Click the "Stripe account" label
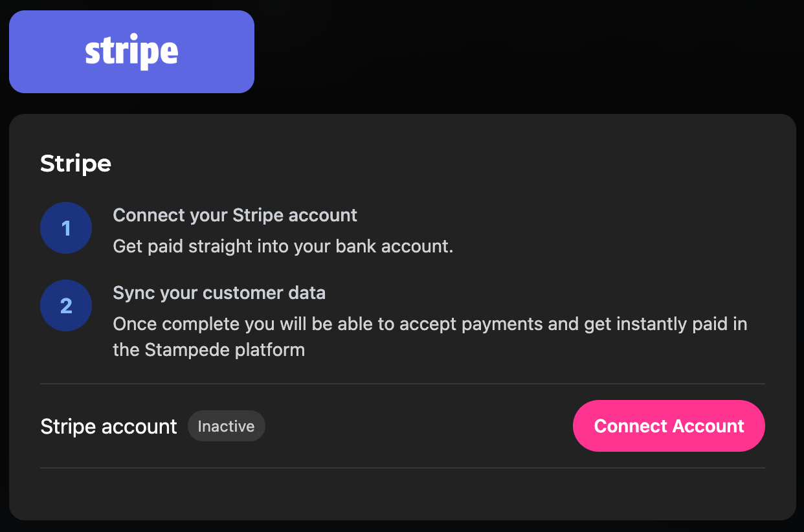This screenshot has height=532, width=804. pyautogui.click(x=108, y=427)
